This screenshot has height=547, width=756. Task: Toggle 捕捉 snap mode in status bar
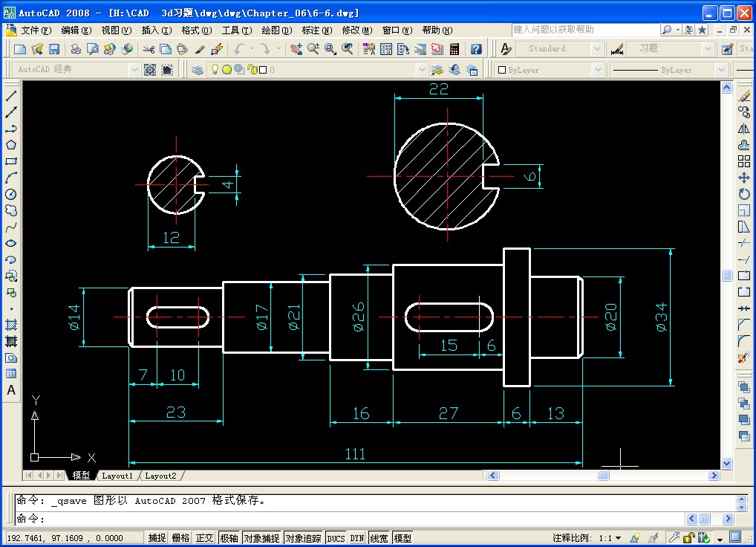point(157,538)
